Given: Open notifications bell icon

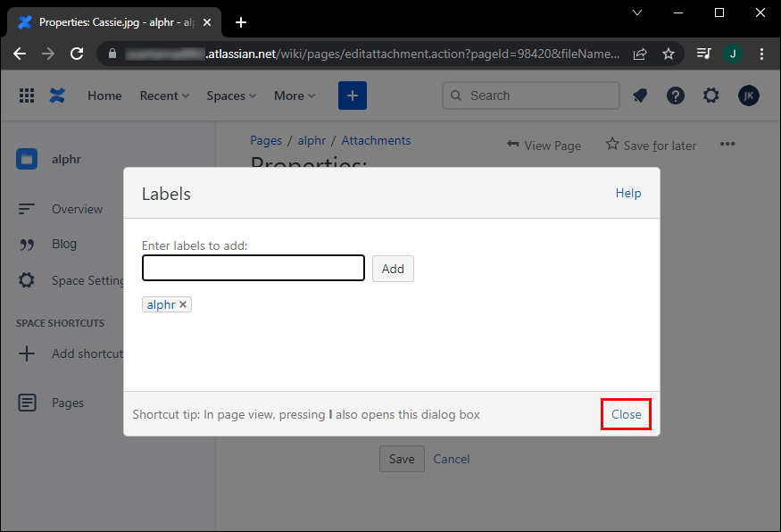Looking at the screenshot, I should (640, 96).
